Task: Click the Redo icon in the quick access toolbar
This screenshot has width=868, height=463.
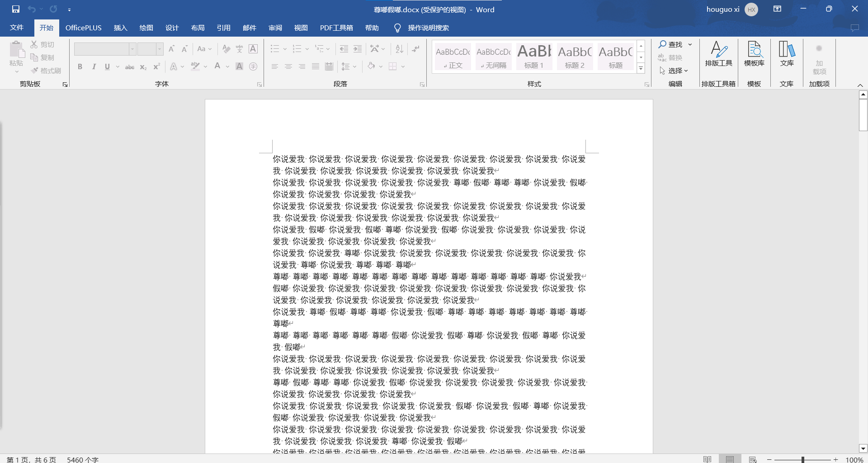Action: pyautogui.click(x=53, y=9)
